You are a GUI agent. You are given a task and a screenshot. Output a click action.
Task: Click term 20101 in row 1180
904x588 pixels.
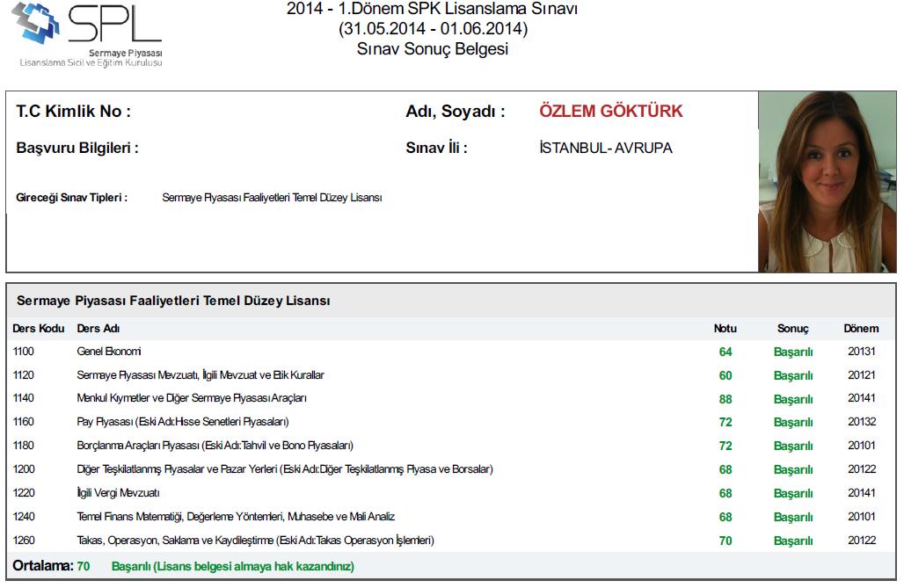861,446
